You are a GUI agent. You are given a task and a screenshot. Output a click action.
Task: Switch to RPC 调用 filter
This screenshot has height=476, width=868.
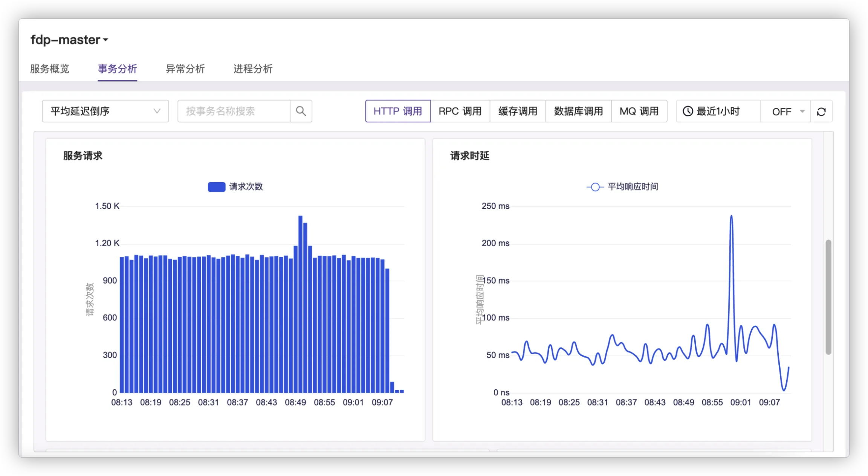pos(460,111)
